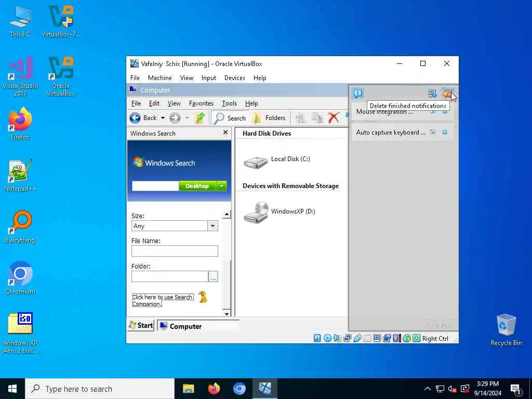Image resolution: width=532 pixels, height=399 pixels.
Task: Select WindowsXP (D:) CD drive
Action: (x=280, y=212)
